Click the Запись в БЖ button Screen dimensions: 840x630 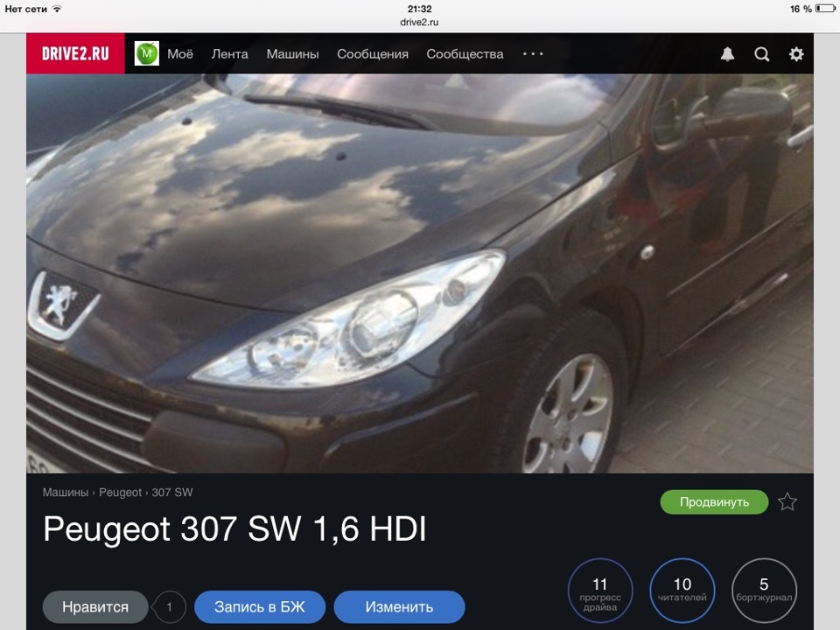click(259, 606)
